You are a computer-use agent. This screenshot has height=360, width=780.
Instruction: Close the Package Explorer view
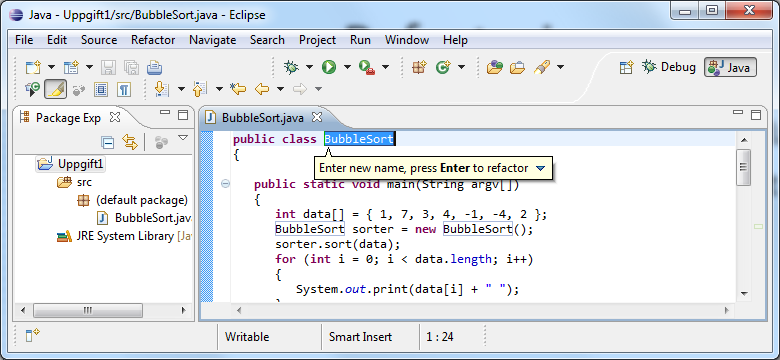coord(115,118)
